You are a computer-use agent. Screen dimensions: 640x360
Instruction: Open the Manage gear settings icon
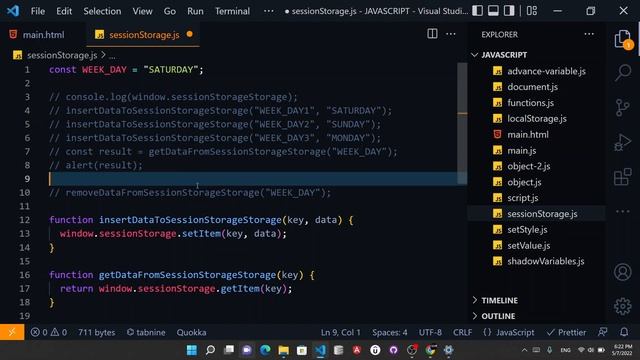click(622, 306)
